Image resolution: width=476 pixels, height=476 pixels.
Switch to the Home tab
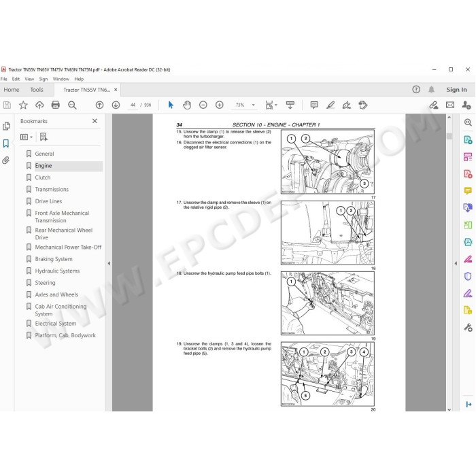tap(12, 90)
